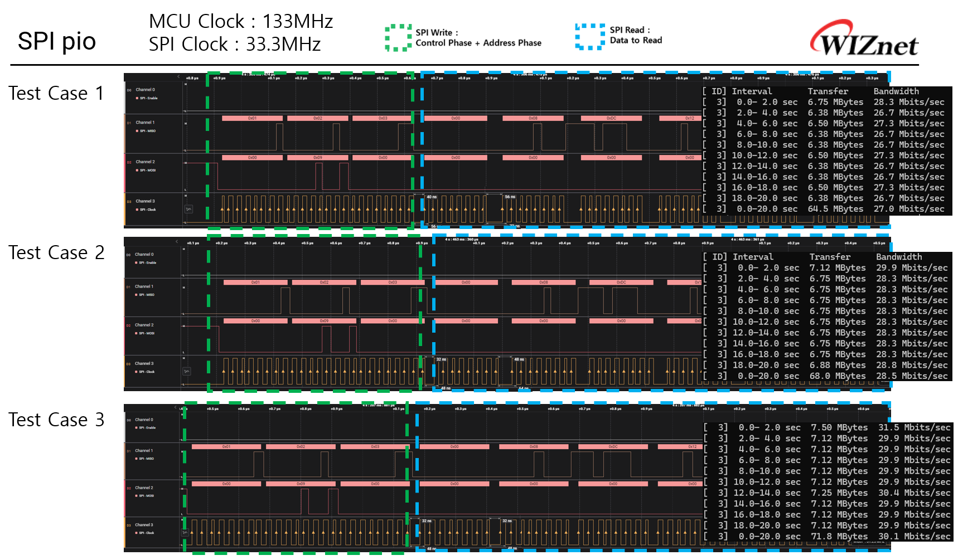Click the D0 channel marker in Test Case 1
This screenshot has height=560, width=958.
129,90
